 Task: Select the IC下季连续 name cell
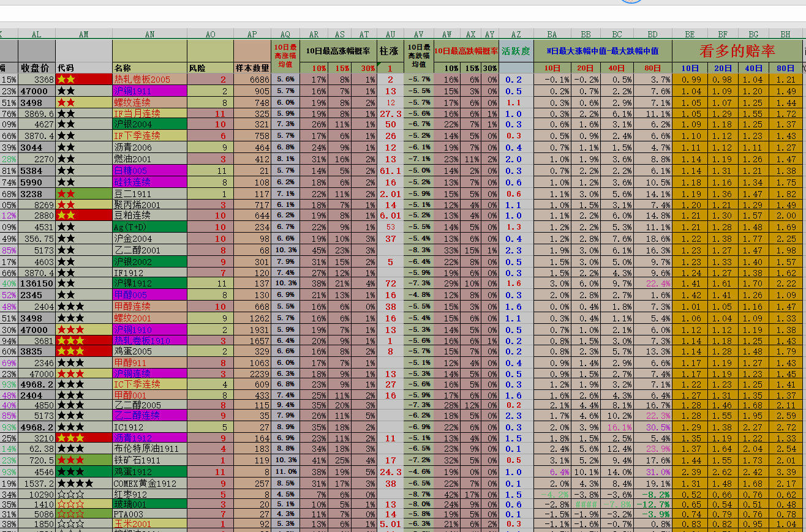pos(149,384)
